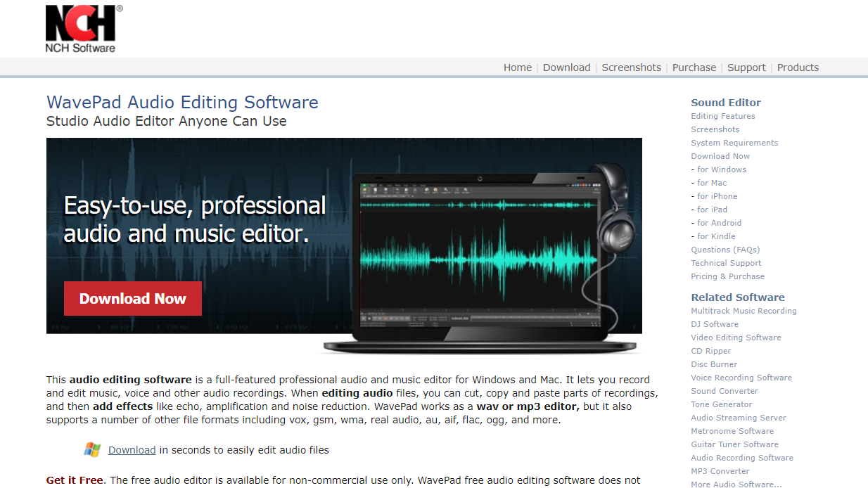The height and width of the screenshot is (488, 868).
Task: Click the Sound Editor sidebar heading
Action: pyautogui.click(x=726, y=103)
